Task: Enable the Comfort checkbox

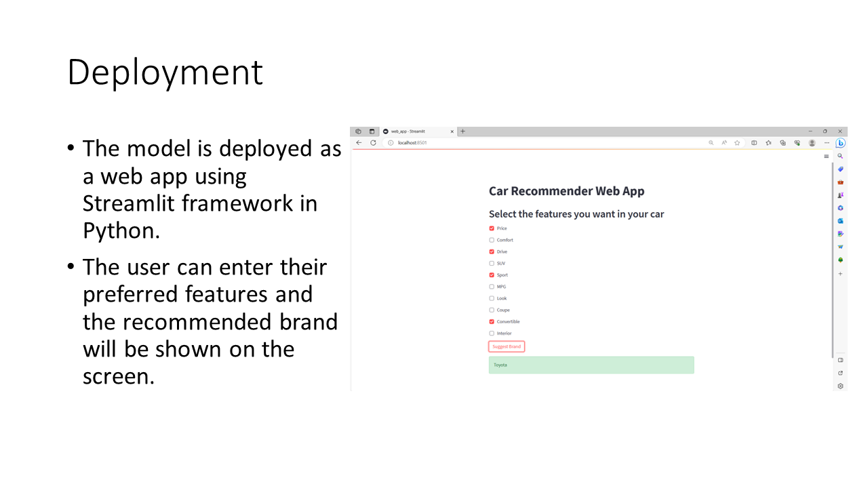Action: pos(491,240)
